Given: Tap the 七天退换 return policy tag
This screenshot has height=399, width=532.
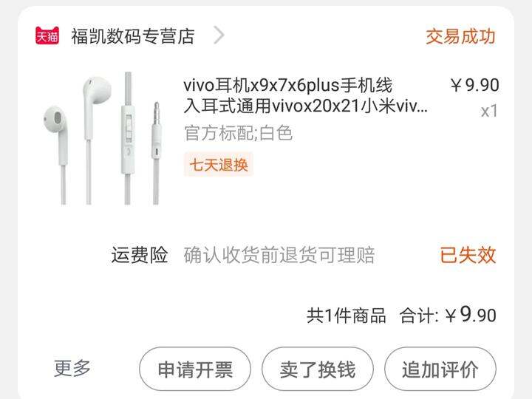Looking at the screenshot, I should [x=219, y=165].
